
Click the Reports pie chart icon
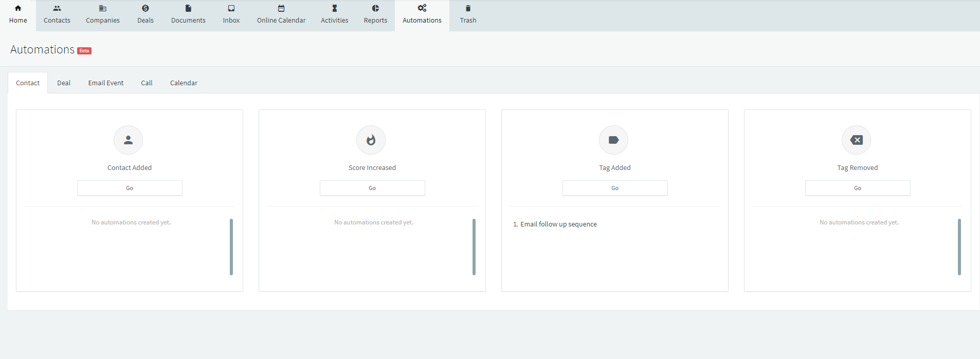click(375, 8)
